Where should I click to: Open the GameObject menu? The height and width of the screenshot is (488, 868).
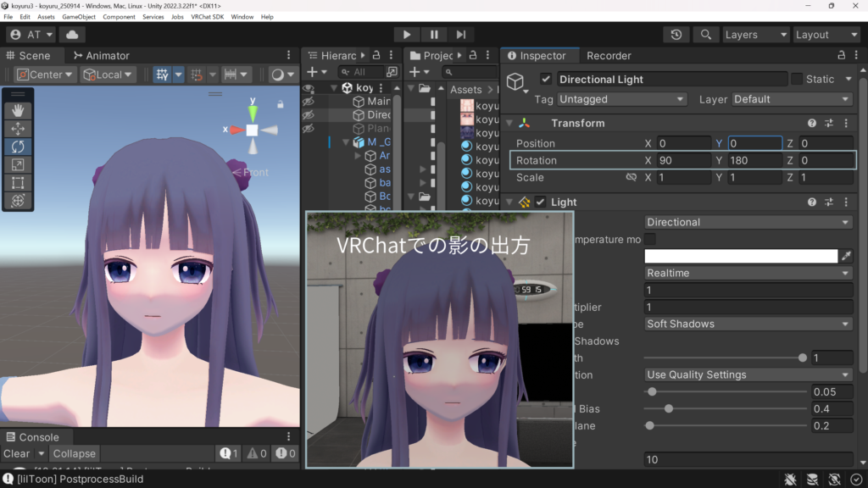[79, 17]
